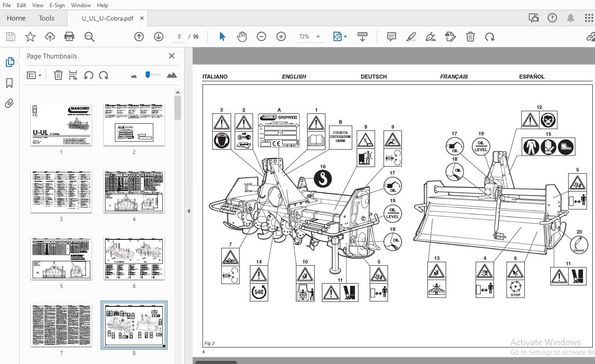595x364 pixels.
Task: Select the highlight text tool
Action: click(411, 37)
